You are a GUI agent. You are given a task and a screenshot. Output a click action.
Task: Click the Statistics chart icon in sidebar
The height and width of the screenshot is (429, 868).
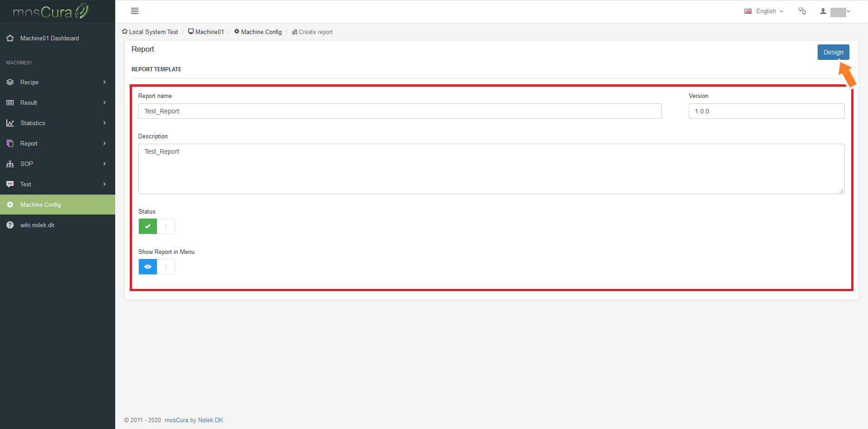pos(10,123)
